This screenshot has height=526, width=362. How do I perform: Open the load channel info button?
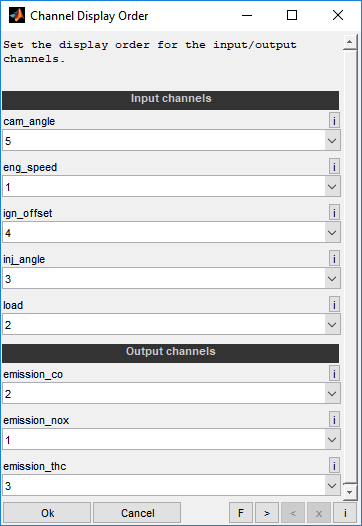[334, 304]
